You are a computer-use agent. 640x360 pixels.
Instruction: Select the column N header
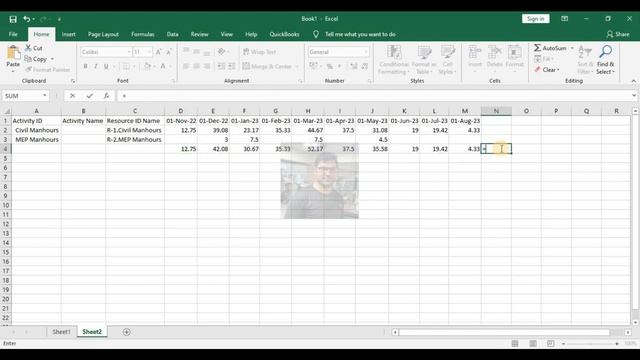(496, 111)
